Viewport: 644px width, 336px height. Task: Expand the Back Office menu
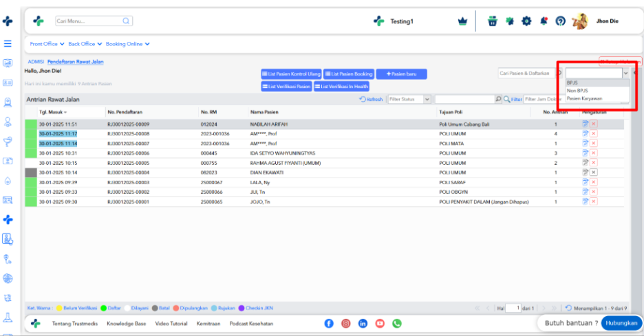click(x=85, y=44)
